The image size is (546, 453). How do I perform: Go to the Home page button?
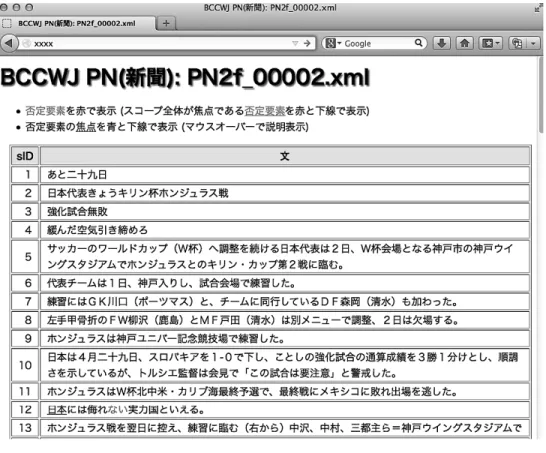465,44
